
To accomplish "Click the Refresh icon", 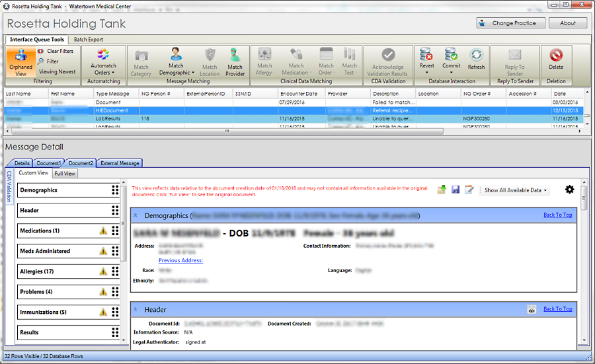I will (476, 55).
